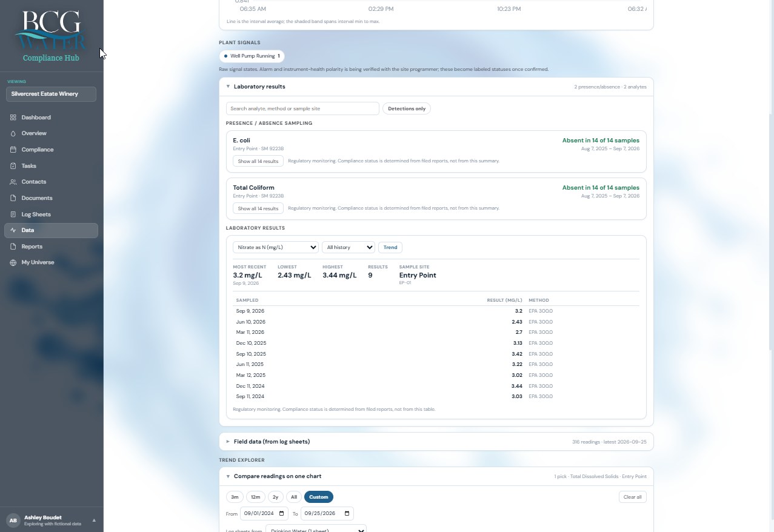The width and height of the screenshot is (774, 532).
Task: Open the Silvercrest Estate Winery site selector
Action: (x=51, y=94)
